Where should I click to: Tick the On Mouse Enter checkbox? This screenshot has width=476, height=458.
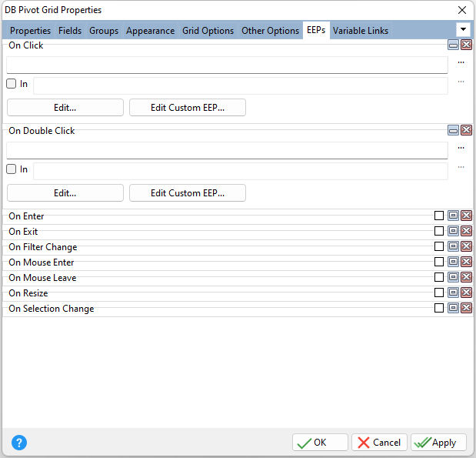click(439, 262)
